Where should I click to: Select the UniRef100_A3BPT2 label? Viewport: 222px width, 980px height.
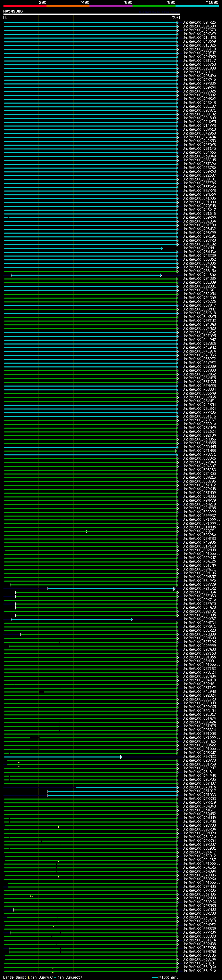tap(199, 359)
